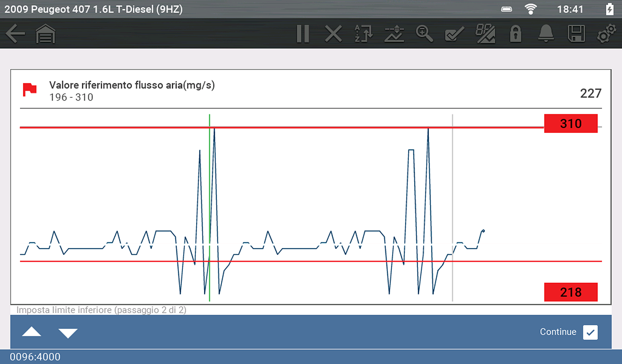Sort parameters with the A-Z icon
The height and width of the screenshot is (364, 622).
click(364, 34)
